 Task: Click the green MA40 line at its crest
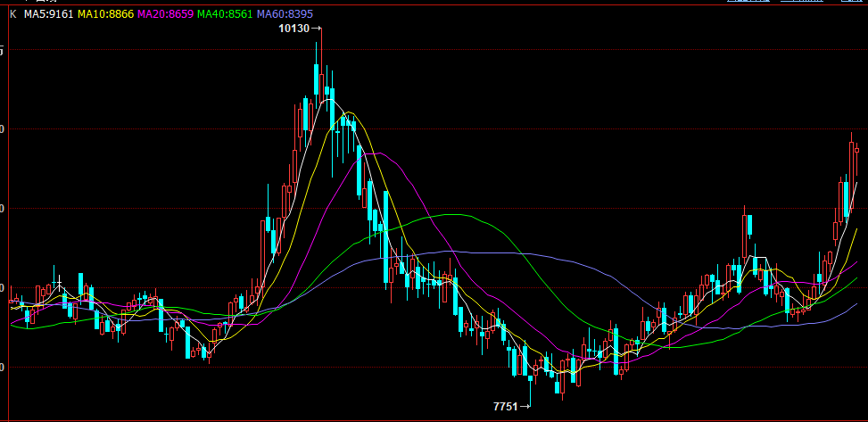pos(457,214)
